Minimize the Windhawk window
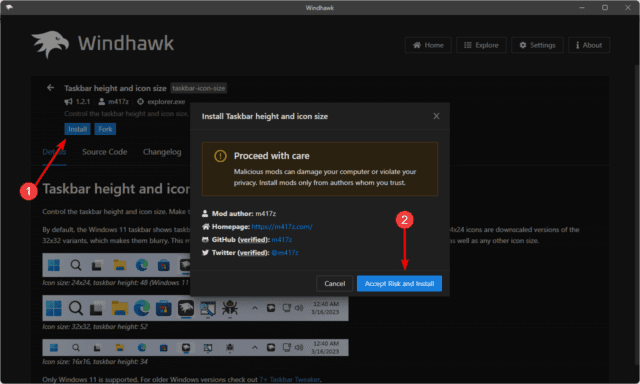Screen dimensions: 640x384 582,7
